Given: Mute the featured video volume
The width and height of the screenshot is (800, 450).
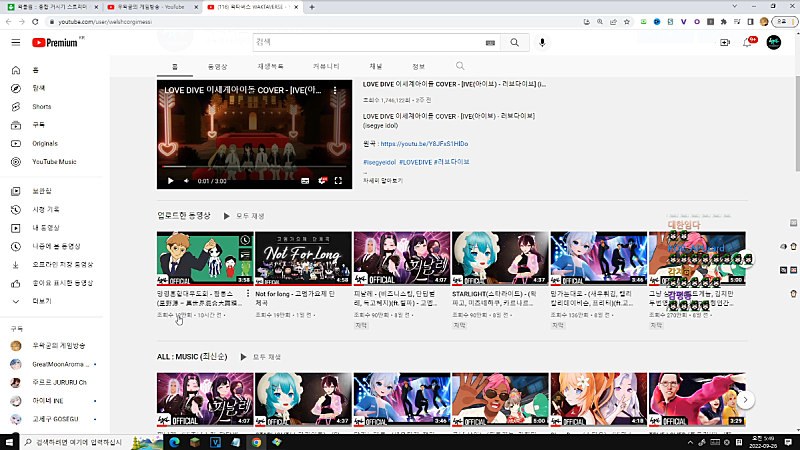Looking at the screenshot, I should pos(186,181).
